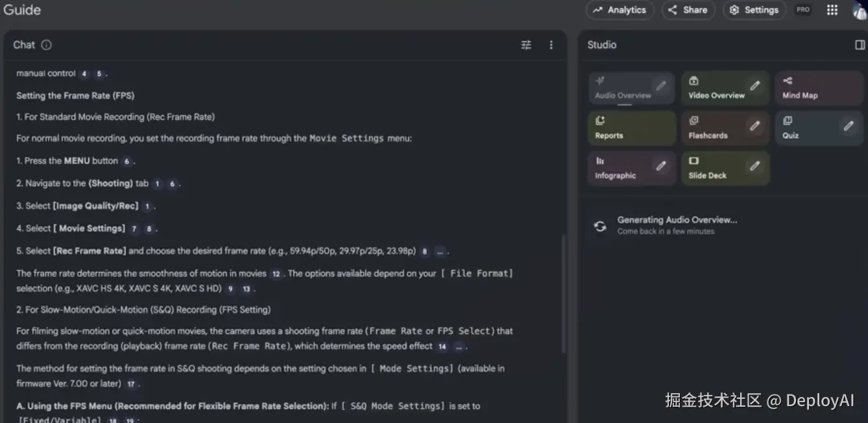Open the user profile avatar
868x423 pixels.
click(x=860, y=10)
